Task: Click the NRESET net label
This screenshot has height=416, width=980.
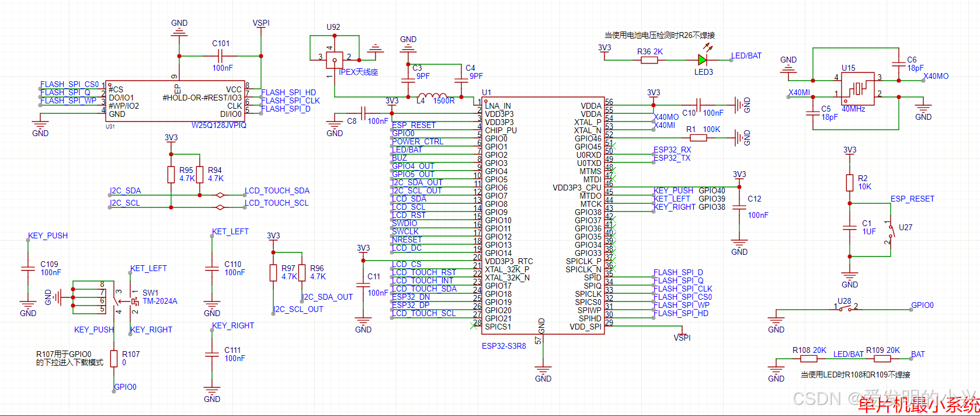Action: [406, 240]
